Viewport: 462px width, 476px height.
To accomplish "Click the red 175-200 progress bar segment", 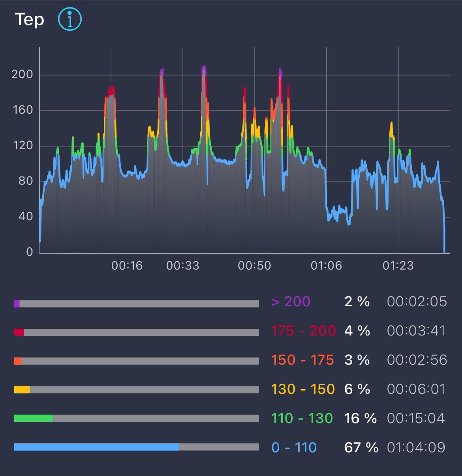I will click(19, 332).
